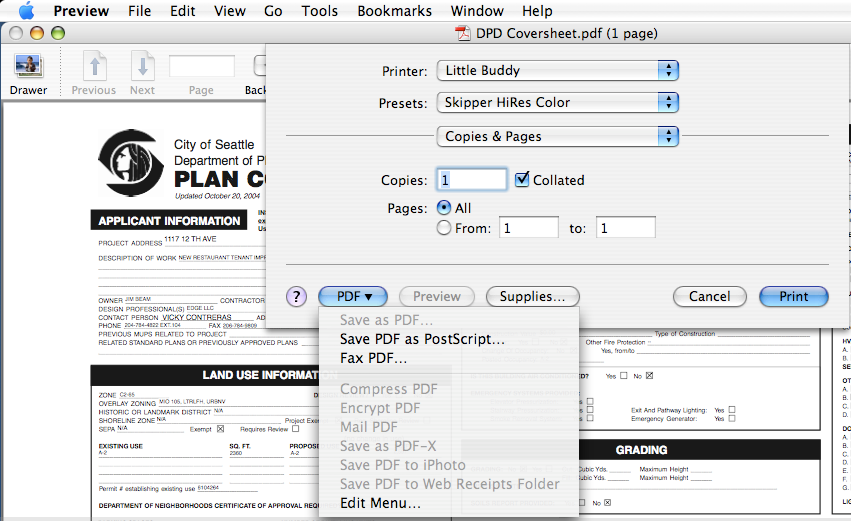
Task: Choose Save as PDF menu item
Action: click(449, 320)
